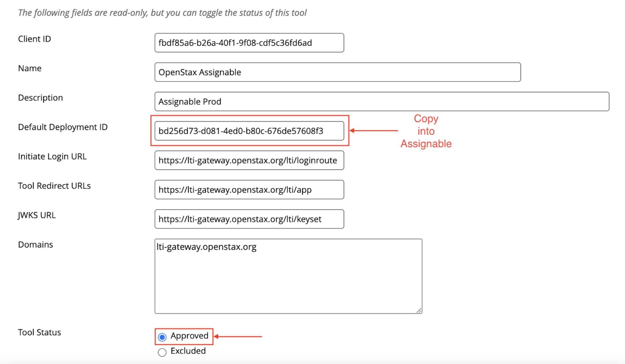Click the Domains textarea resize handle
Viewport: 625px width, 364px height.
(x=419, y=311)
